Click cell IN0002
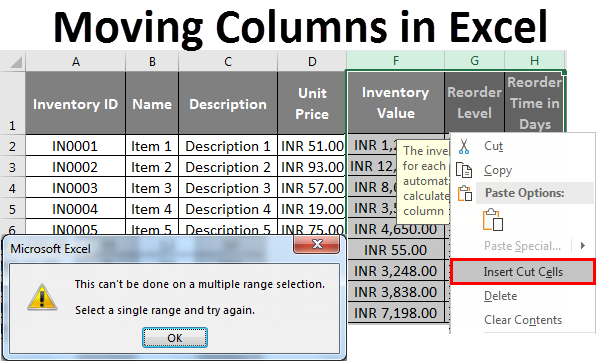This screenshot has height=362, width=598. click(76, 166)
